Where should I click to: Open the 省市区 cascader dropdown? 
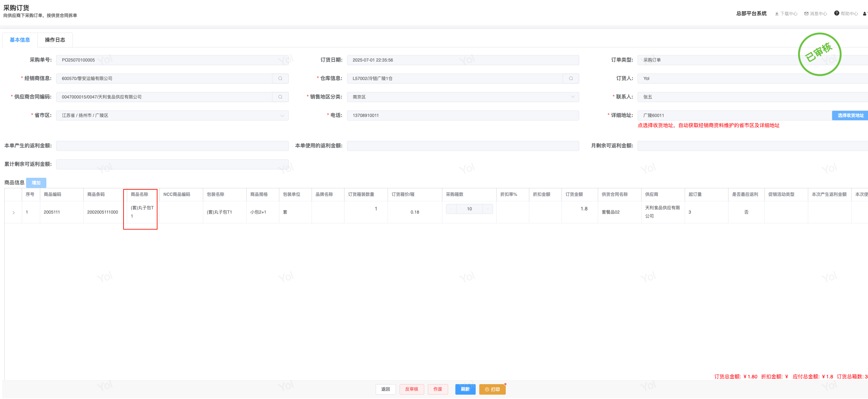pyautogui.click(x=172, y=115)
